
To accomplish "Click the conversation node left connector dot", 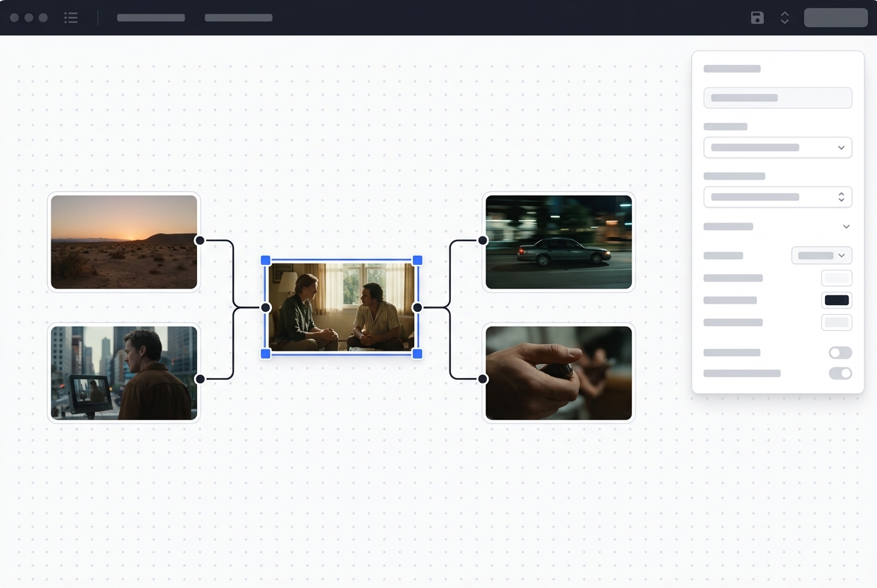I will (265, 307).
